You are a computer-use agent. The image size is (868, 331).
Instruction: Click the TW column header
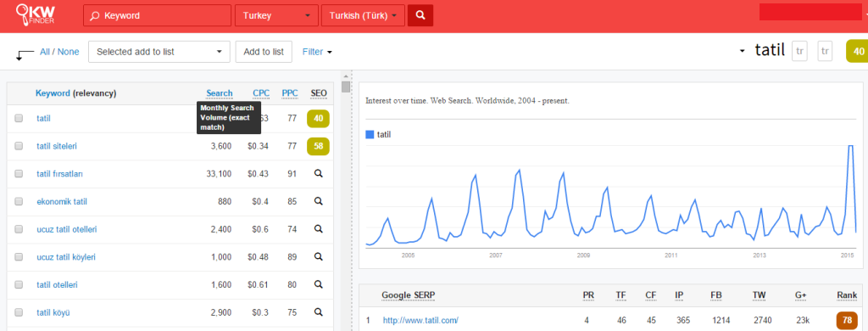click(x=759, y=295)
